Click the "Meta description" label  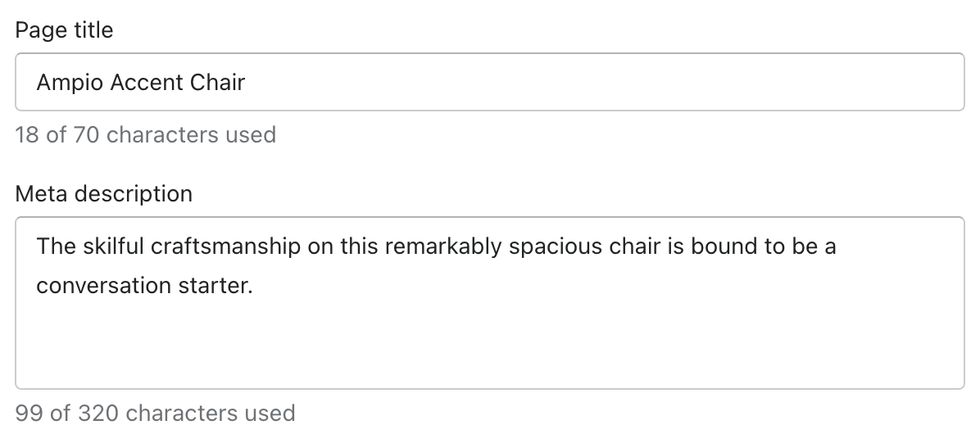click(x=103, y=194)
